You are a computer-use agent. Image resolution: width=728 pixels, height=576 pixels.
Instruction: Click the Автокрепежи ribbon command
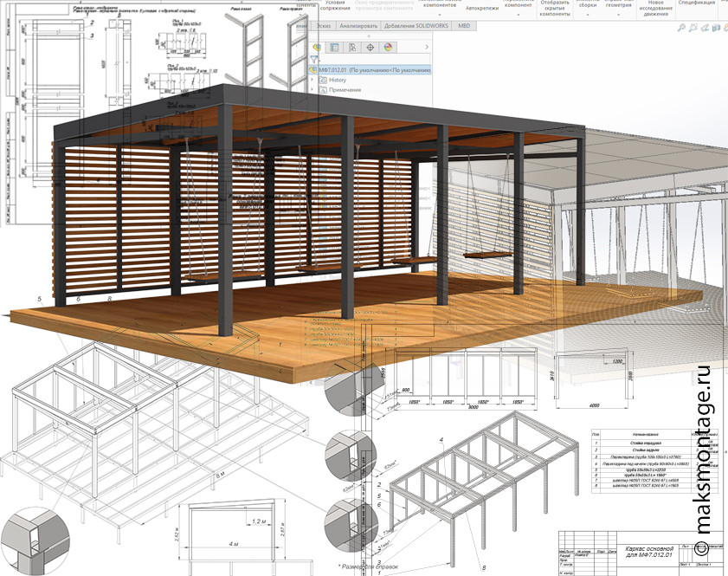[x=482, y=8]
